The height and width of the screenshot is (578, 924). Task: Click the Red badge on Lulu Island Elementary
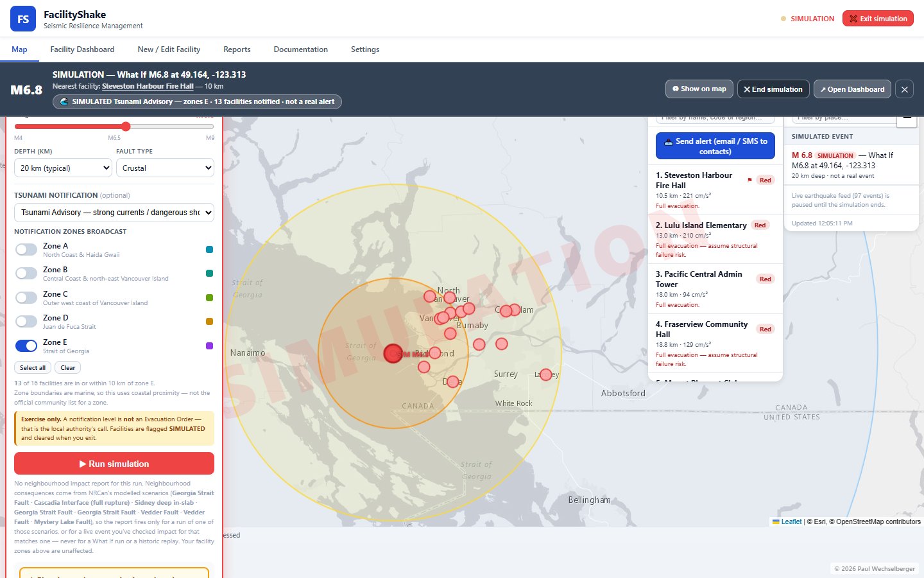pyautogui.click(x=760, y=225)
